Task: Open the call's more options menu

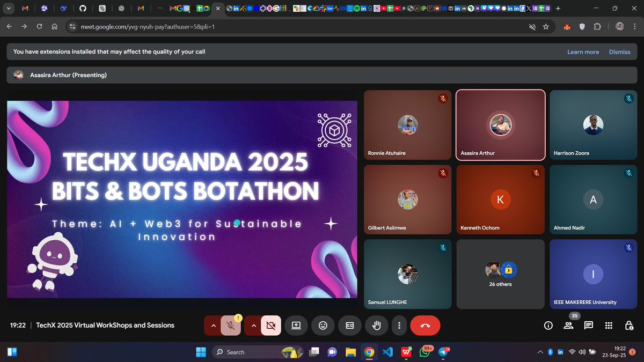Action: tap(399, 325)
